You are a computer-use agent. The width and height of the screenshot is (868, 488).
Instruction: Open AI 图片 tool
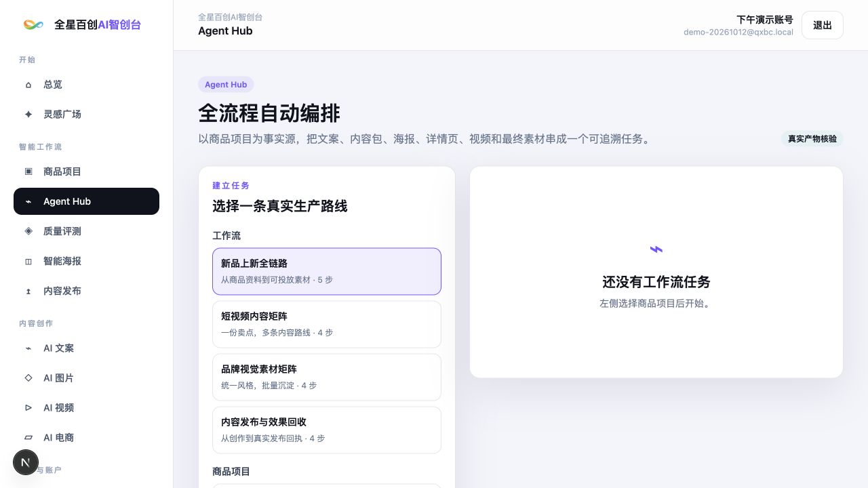click(86, 378)
